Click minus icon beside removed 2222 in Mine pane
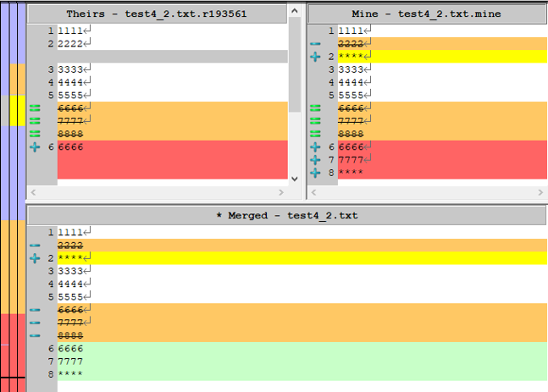Image resolution: width=548 pixels, height=392 pixels. coord(315,43)
